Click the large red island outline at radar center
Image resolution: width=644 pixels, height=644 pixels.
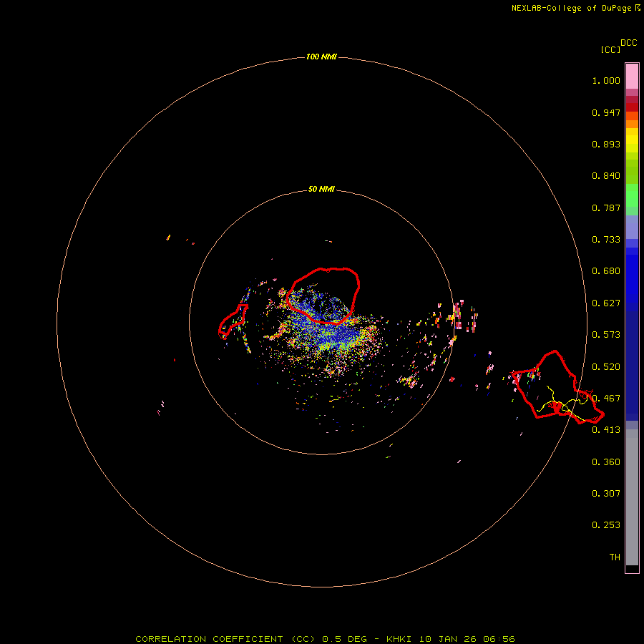(323, 296)
